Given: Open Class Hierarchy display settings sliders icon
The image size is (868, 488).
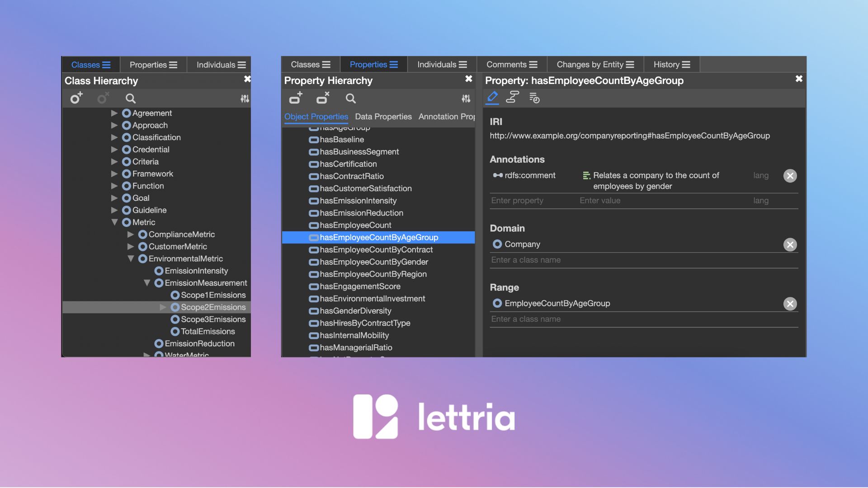Looking at the screenshot, I should pos(245,99).
